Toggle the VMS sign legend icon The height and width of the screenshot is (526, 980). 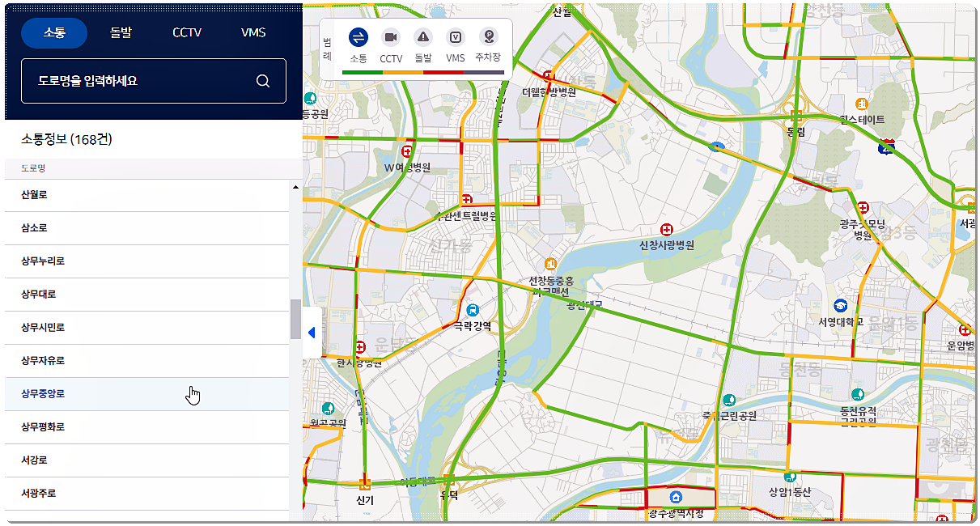456,37
